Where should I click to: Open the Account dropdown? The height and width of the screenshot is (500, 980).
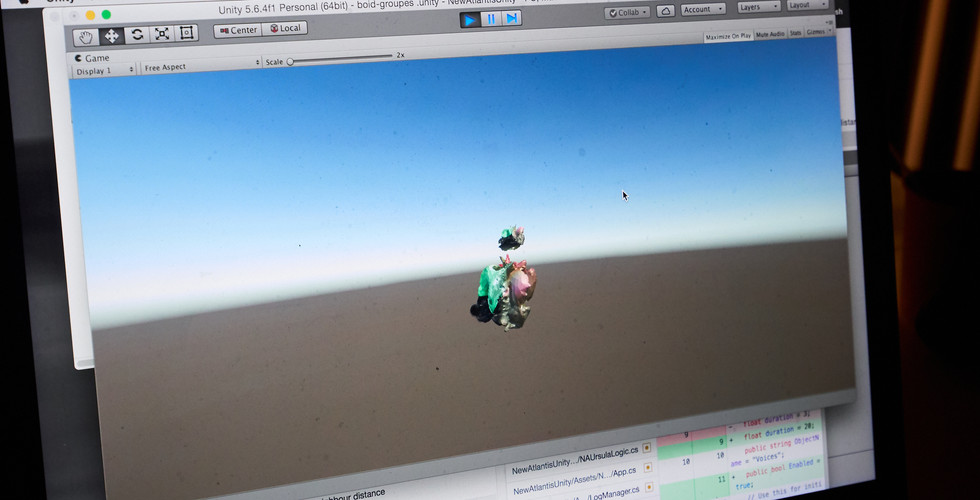click(x=703, y=9)
